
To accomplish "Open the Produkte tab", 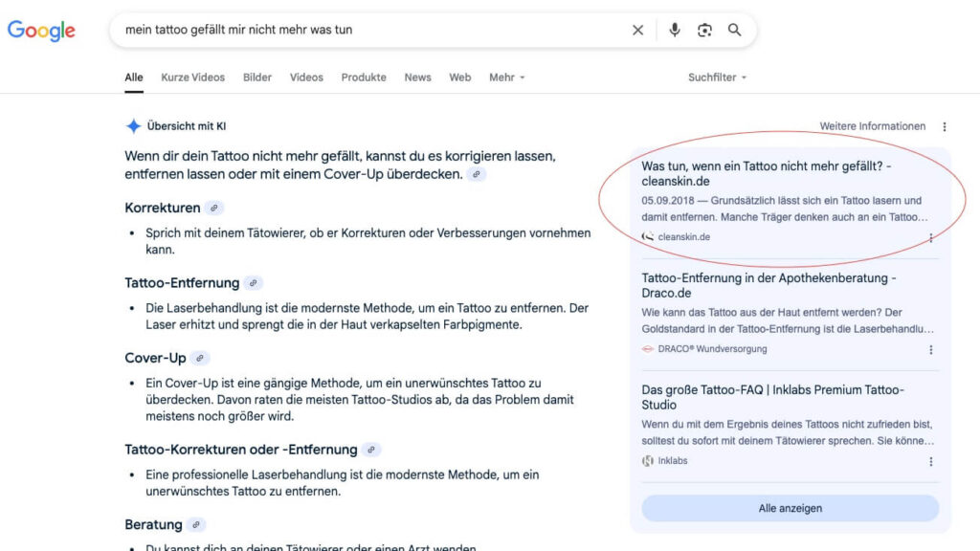I will (364, 77).
